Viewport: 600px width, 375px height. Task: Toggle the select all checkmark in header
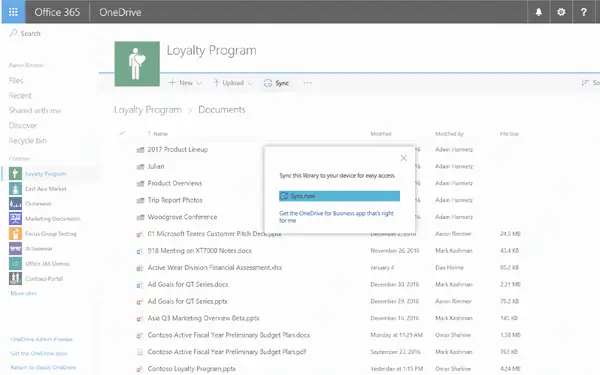122,133
